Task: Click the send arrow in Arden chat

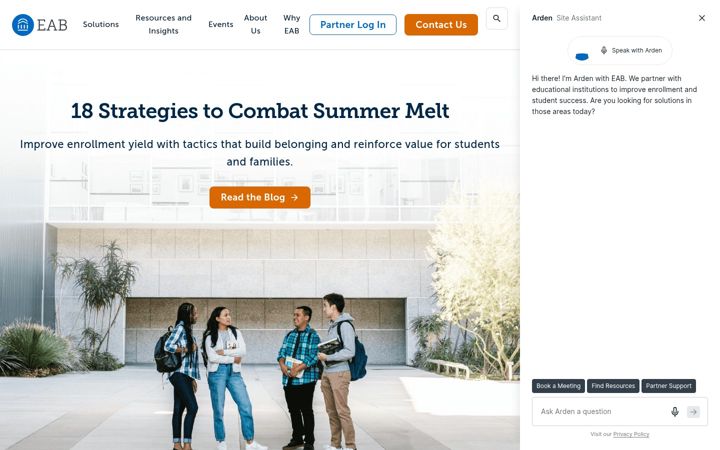Action: click(693, 412)
